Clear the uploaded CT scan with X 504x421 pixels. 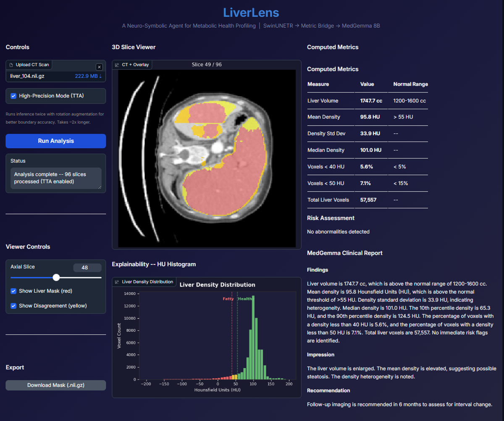click(x=99, y=67)
